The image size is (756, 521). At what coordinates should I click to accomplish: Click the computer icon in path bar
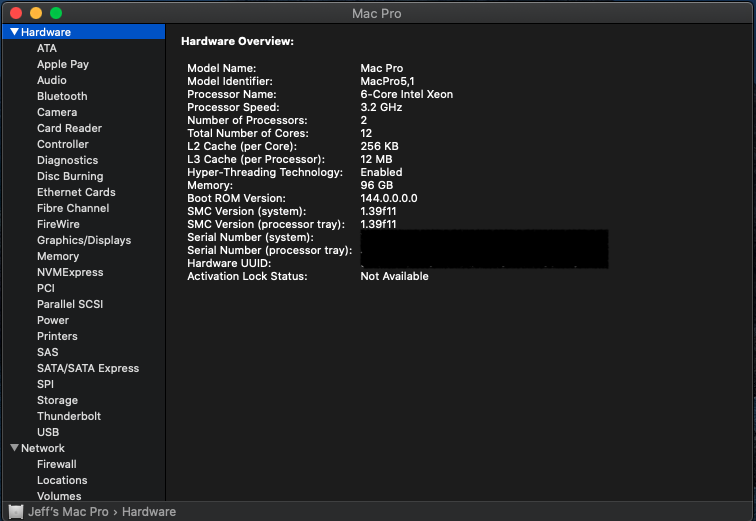pos(16,512)
